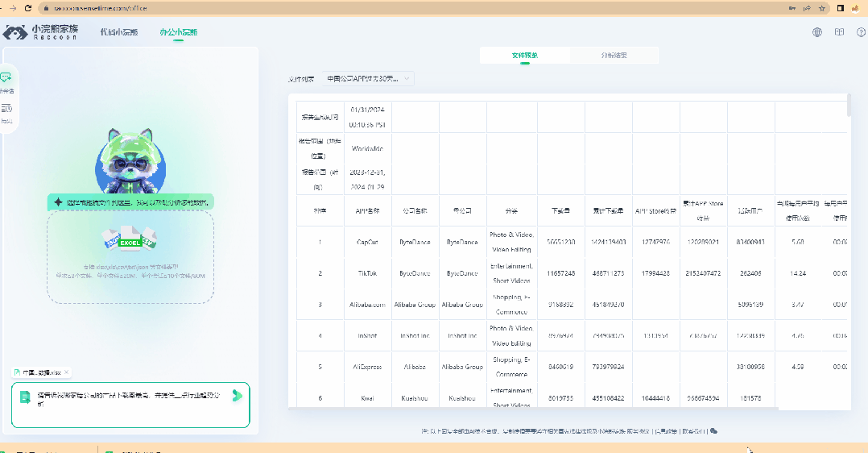The image size is (868, 453).
Task: Switch to the 办公小浣熊 tab
Action: coord(178,32)
